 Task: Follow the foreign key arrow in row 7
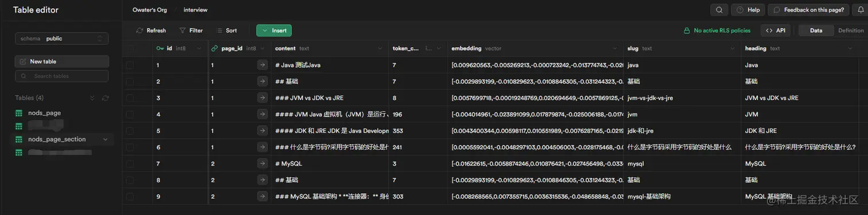[x=262, y=163]
